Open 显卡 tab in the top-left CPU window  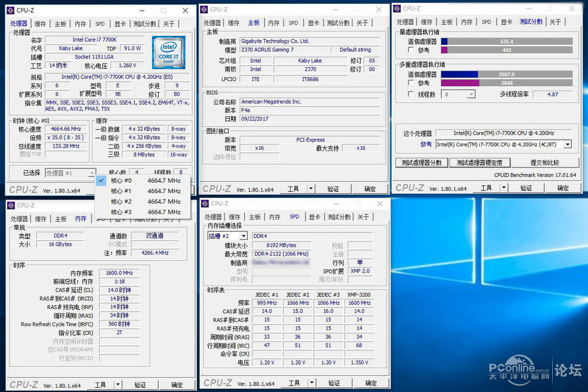pos(120,24)
